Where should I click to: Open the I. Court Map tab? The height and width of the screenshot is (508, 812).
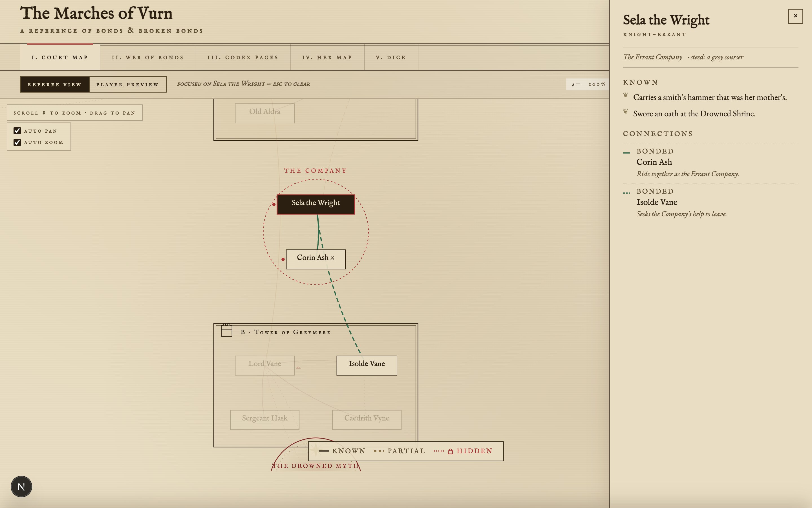tap(60, 57)
